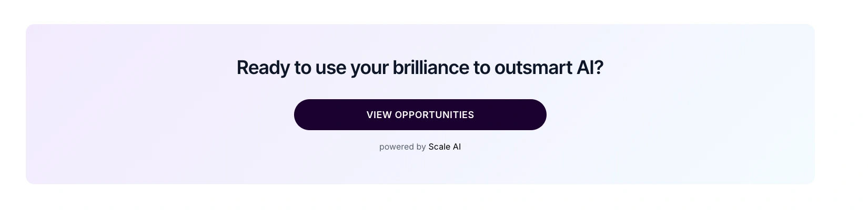Screen dimensions: 868x211
Task: Click the rounded right end of View Opportunities
Action: [x=536, y=114]
